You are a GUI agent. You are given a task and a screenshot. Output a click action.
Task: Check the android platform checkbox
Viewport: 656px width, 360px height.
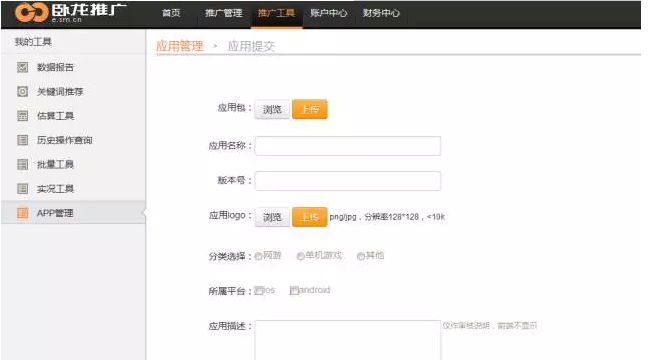(294, 290)
